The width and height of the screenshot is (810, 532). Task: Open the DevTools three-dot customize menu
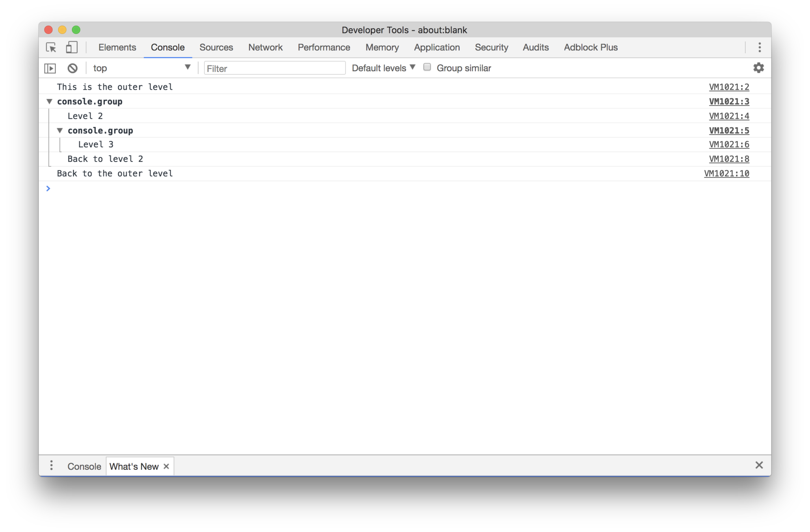coord(760,47)
